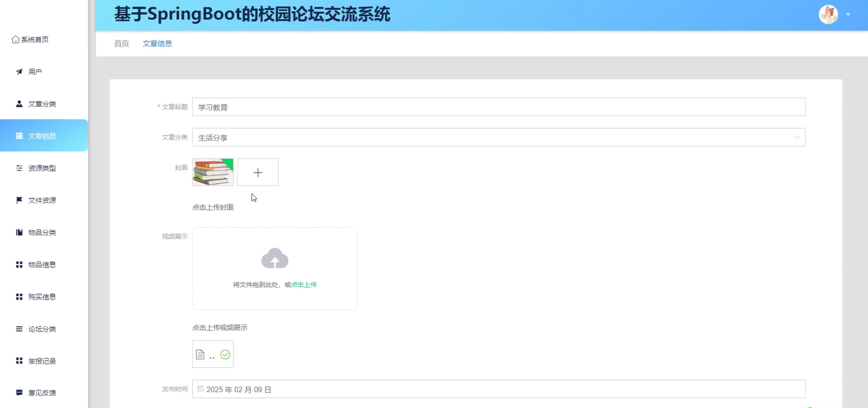Click the four-squares icon for 物品信息
Viewport: 868px width, 408px height.
19,264
